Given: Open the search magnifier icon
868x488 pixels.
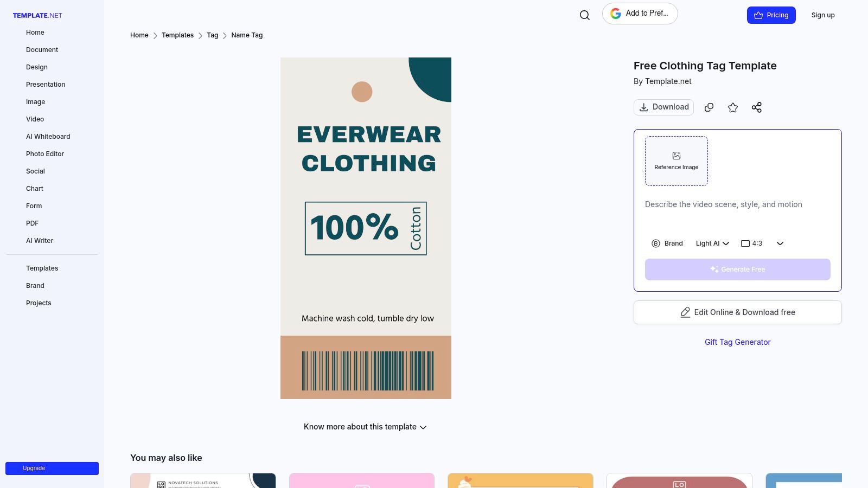Looking at the screenshot, I should tap(584, 15).
